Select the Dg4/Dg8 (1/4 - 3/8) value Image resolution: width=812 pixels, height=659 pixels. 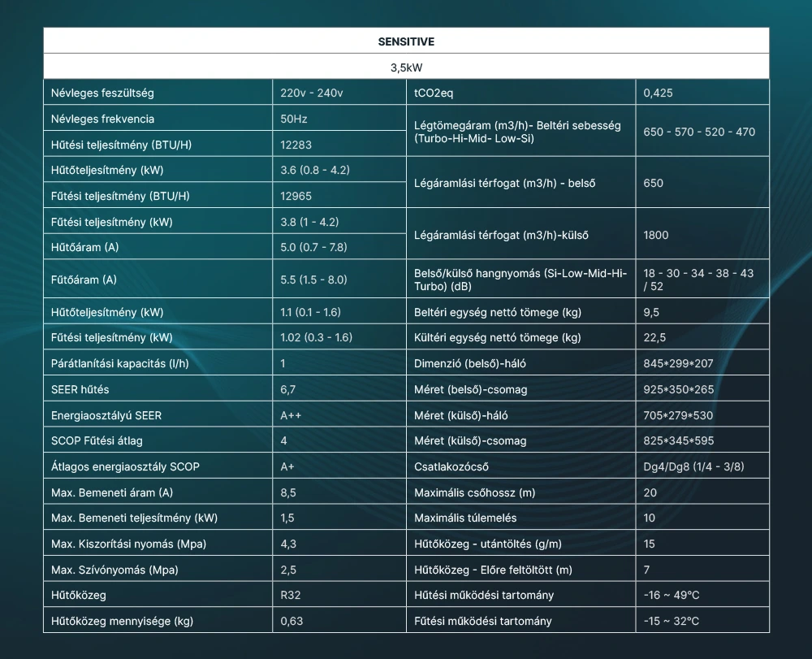coord(693,466)
